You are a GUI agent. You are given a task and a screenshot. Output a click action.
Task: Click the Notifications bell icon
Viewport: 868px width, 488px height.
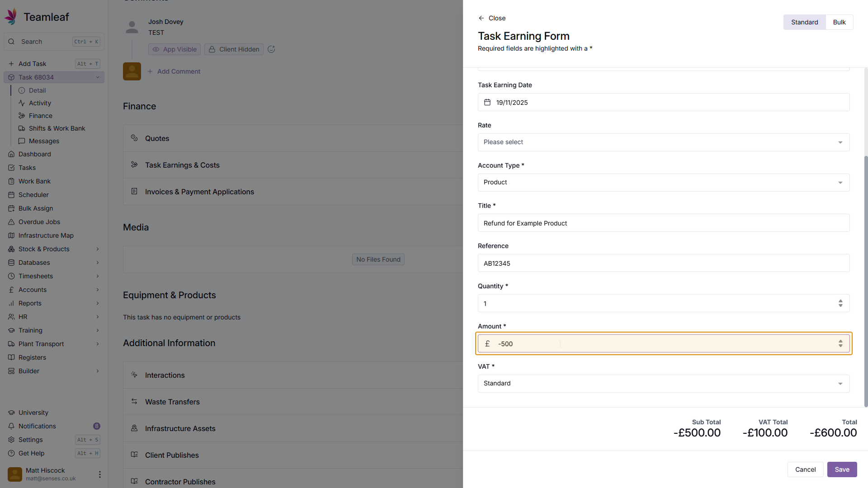(11, 426)
